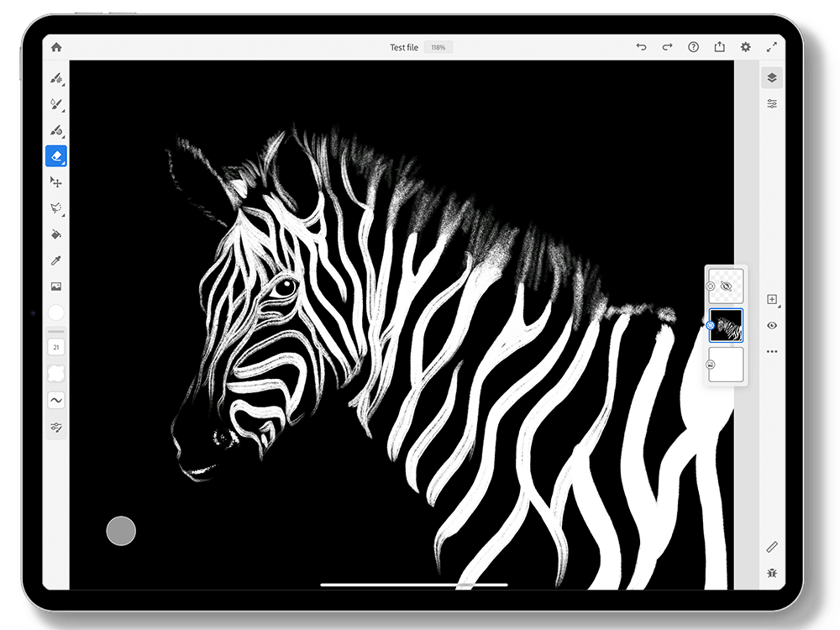Click the 118% zoom level button
Viewport: 840px width, 630px height.
pyautogui.click(x=438, y=48)
